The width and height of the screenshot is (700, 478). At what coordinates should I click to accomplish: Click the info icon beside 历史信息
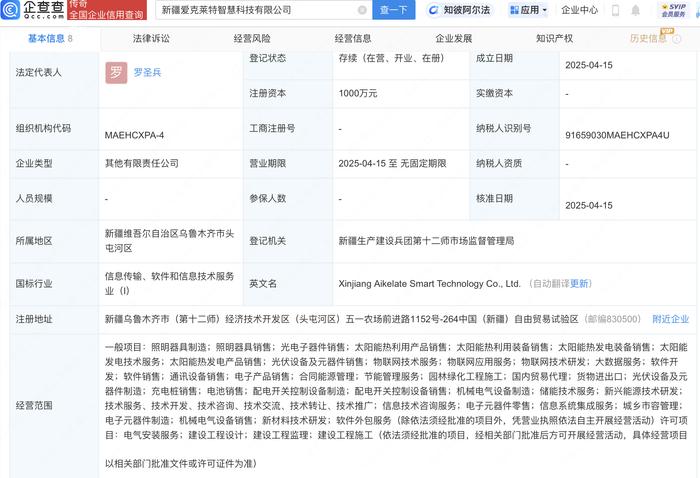(x=677, y=39)
